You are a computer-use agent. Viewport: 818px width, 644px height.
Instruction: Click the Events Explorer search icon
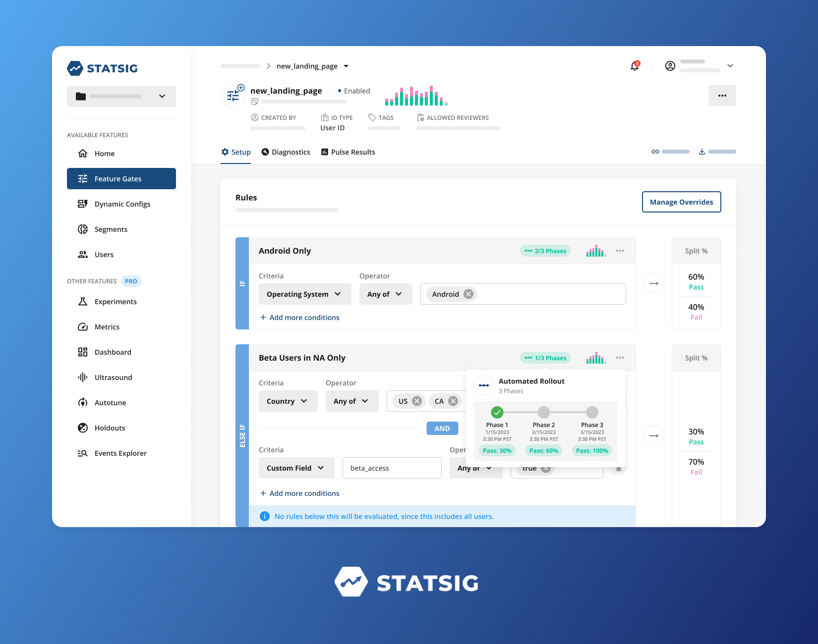point(83,453)
